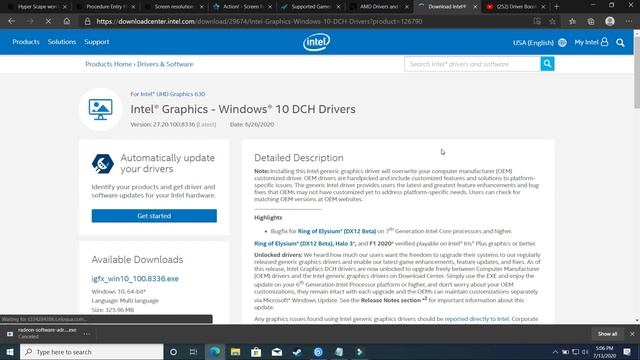The width and height of the screenshot is (640, 360).
Task: Switch to Screen resolution tab
Action: pos(174,7)
